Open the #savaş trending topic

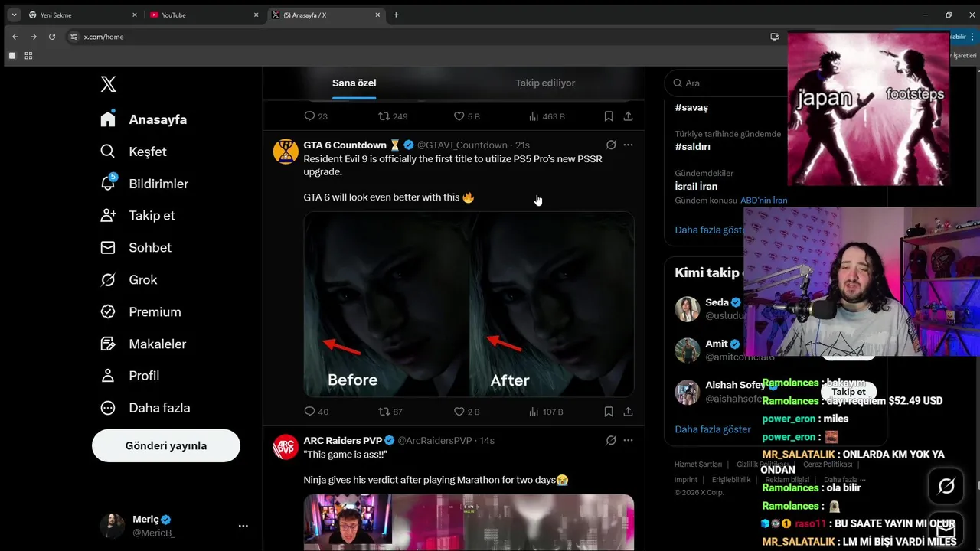tap(691, 108)
